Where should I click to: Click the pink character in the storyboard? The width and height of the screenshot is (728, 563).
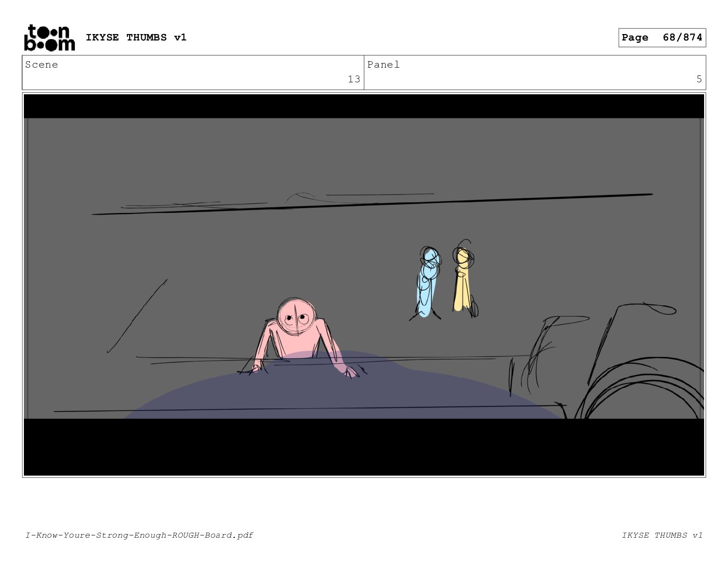(x=299, y=338)
